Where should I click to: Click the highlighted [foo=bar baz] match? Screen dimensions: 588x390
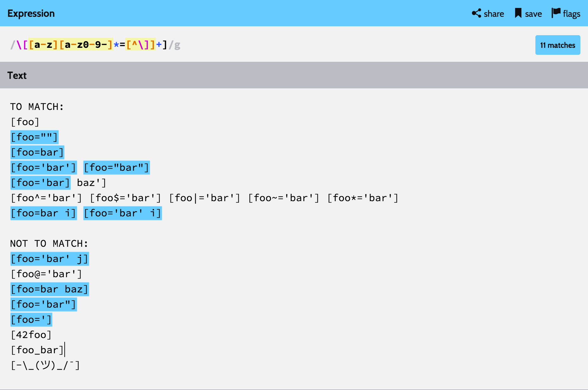click(49, 289)
